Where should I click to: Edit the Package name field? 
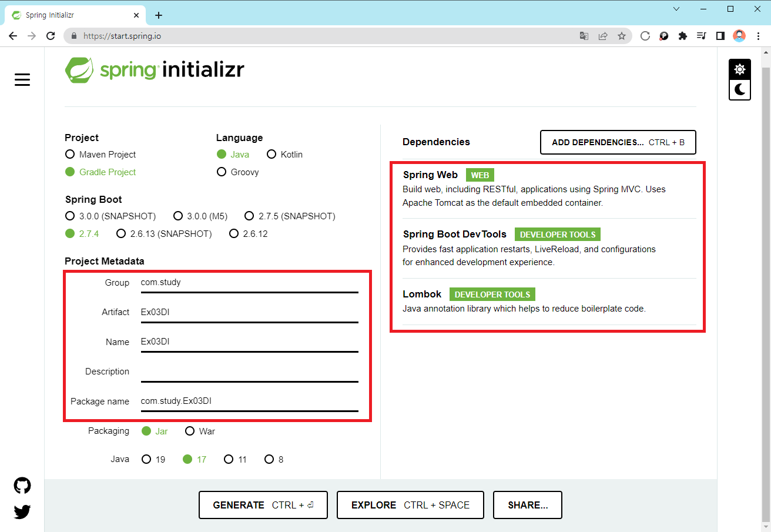pyautogui.click(x=249, y=401)
